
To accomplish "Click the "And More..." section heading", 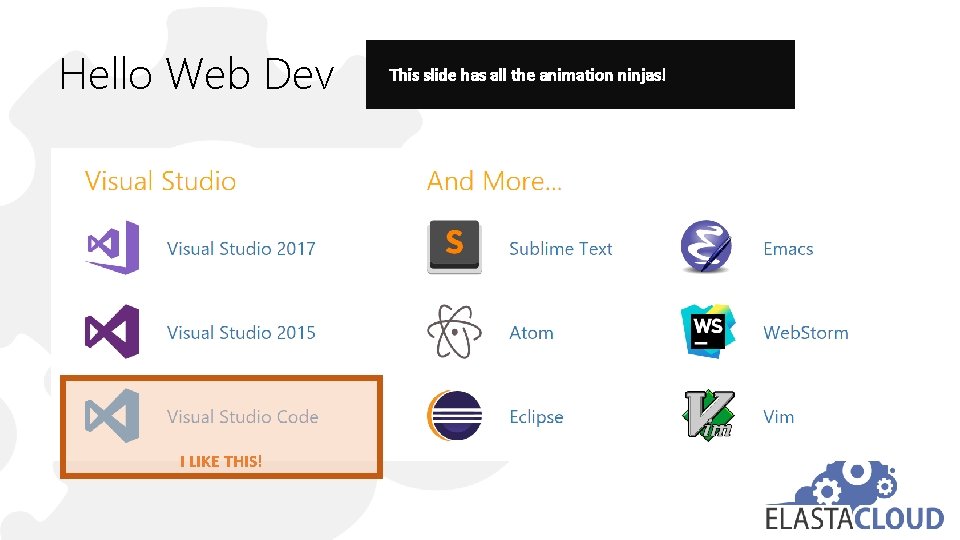I will point(494,181).
